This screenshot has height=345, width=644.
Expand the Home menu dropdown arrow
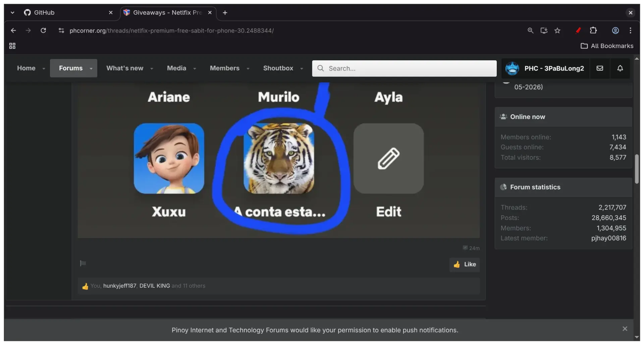[44, 68]
